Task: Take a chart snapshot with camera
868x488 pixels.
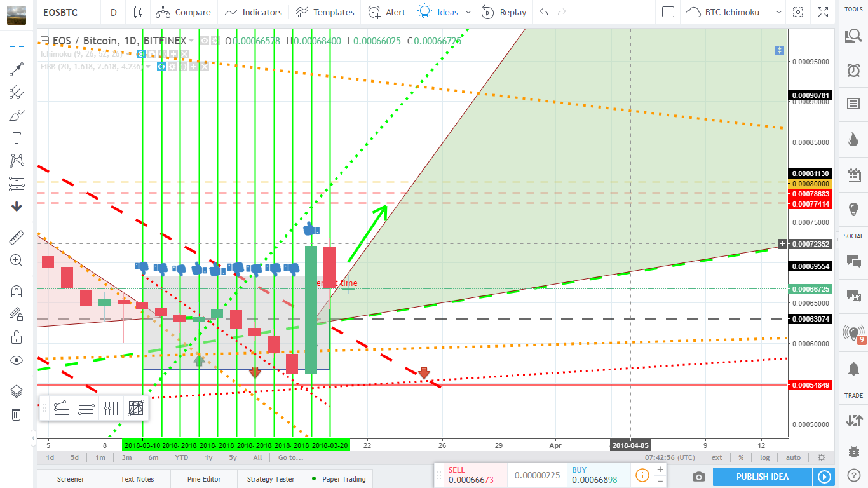Action: tap(698, 477)
